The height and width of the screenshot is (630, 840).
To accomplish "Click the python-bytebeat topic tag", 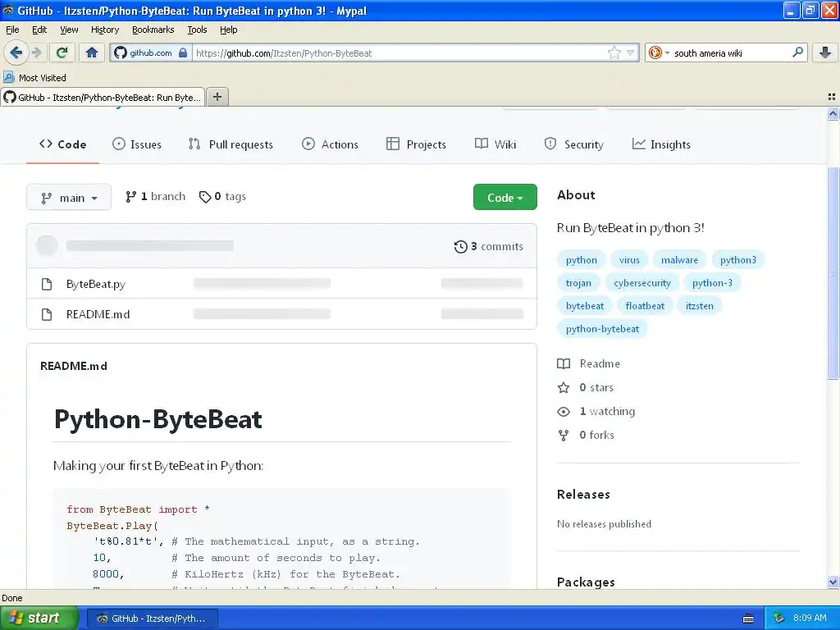I will tap(602, 329).
